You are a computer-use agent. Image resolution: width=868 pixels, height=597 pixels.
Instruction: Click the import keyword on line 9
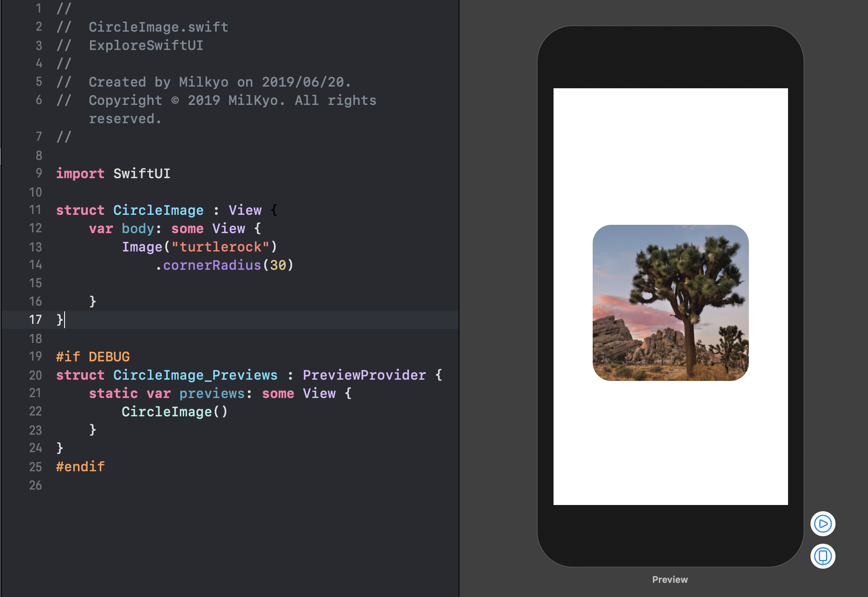(80, 174)
